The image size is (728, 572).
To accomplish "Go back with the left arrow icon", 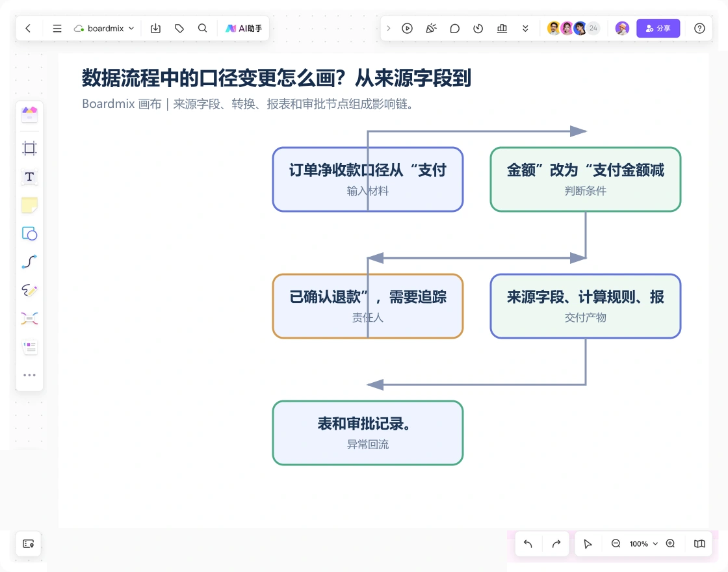I will point(29,29).
